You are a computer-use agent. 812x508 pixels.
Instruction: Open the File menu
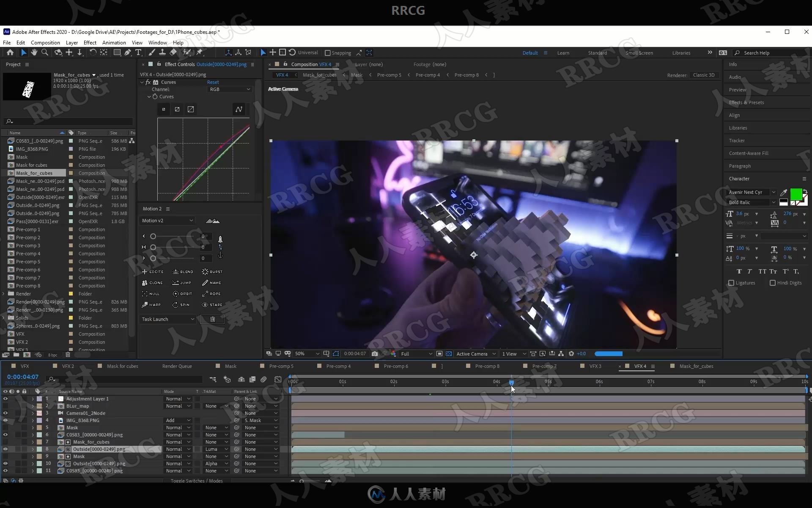click(6, 42)
